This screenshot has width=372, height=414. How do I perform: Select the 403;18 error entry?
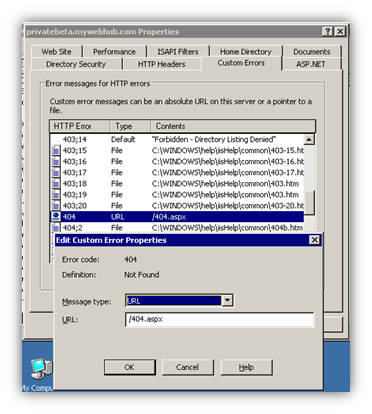[177, 183]
